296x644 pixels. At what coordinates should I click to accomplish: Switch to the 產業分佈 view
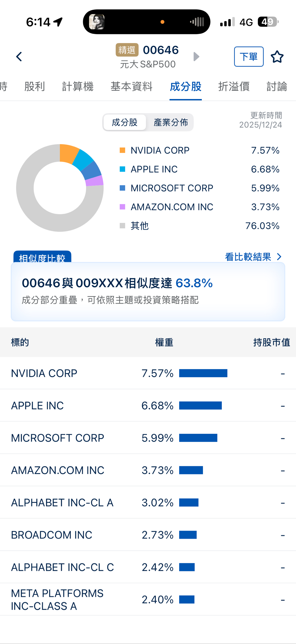point(171,122)
